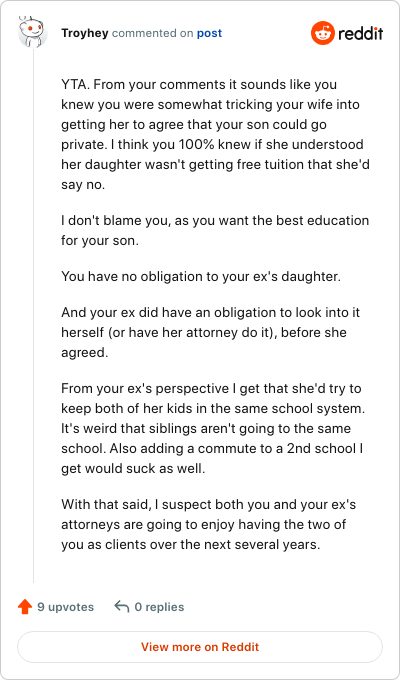Click the paragraph starting "From your ex's perspective"
400x680 pixels.
coord(213,428)
